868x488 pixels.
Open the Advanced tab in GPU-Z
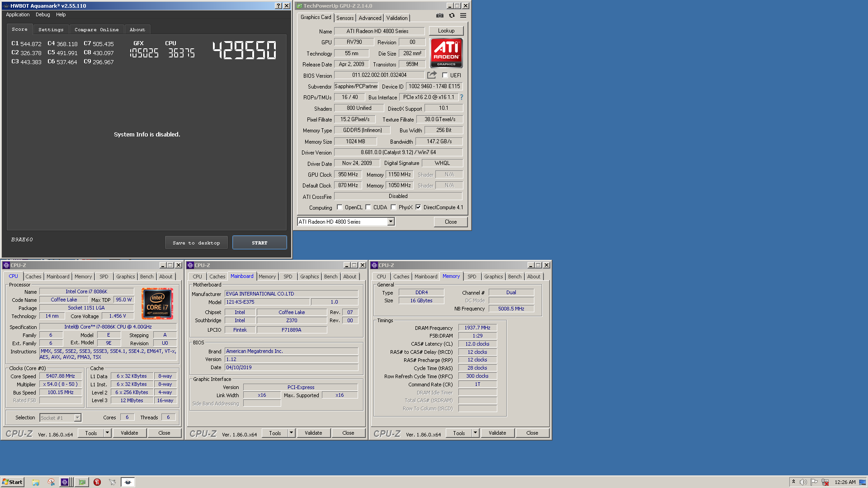pos(370,18)
